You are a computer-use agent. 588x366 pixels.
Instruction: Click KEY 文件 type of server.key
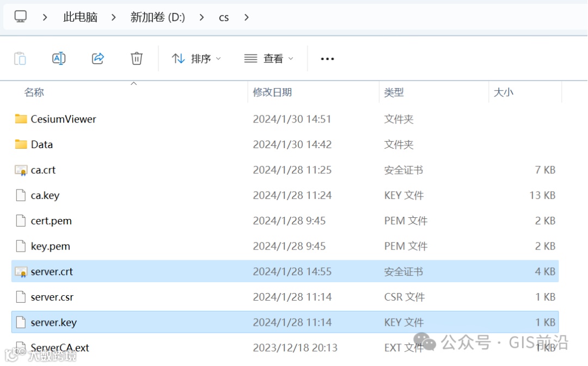(x=404, y=322)
